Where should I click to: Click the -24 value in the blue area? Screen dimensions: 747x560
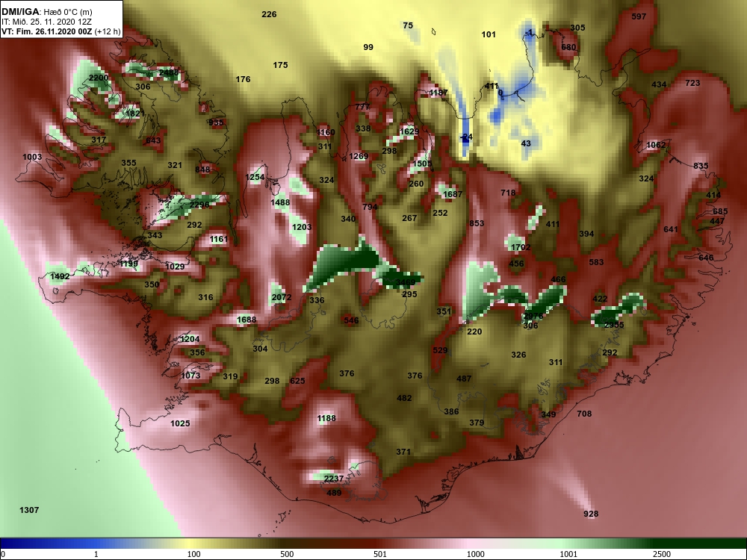[x=466, y=137]
